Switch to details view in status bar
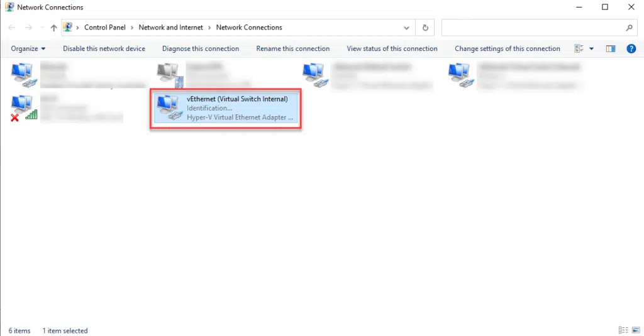Image resolution: width=644 pixels, height=336 pixels. (x=623, y=330)
